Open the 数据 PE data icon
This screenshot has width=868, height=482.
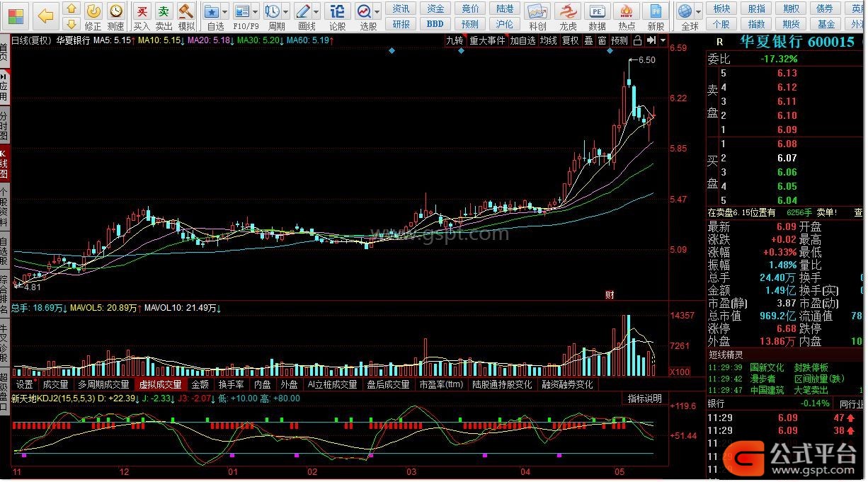598,16
